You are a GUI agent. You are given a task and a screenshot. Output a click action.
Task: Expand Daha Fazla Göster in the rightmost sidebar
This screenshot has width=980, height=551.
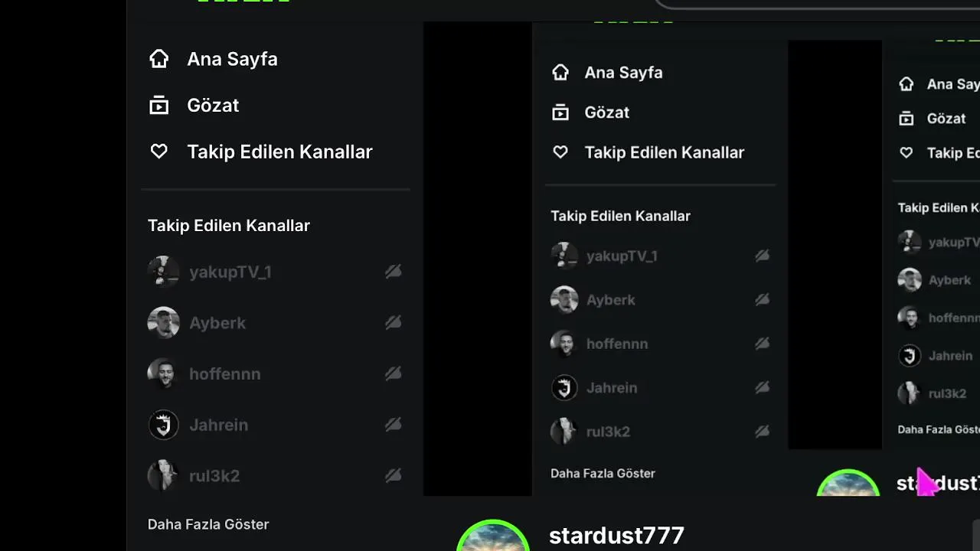coord(939,429)
